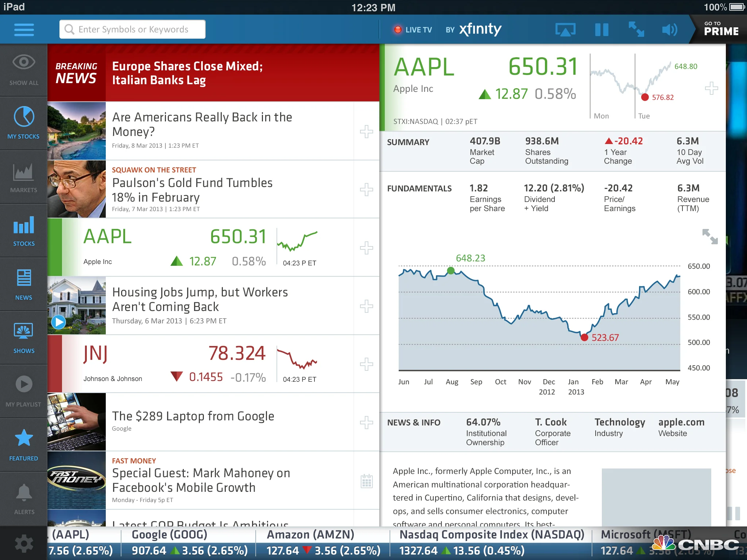This screenshot has width=747, height=560.
Task: Click the Paulson photo thumbnail
Action: click(x=77, y=189)
